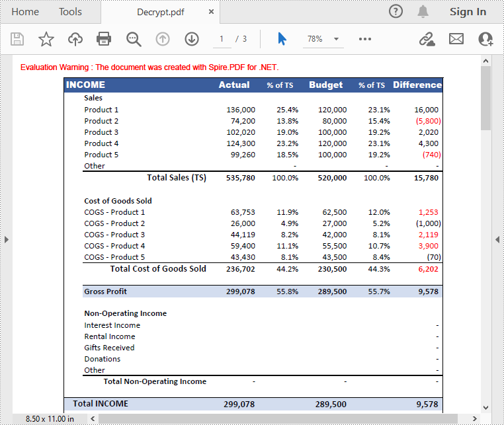Add a person to share with
This screenshot has height=425, width=504.
pyautogui.click(x=485, y=39)
